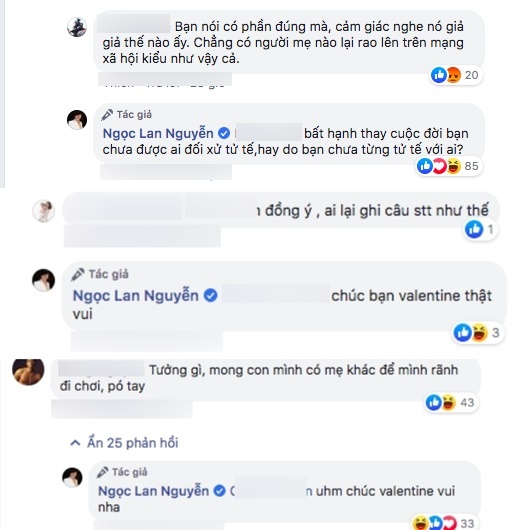The width and height of the screenshot is (513, 530).
Task: Open the avatar beside the Tưởng gì comment
Action: point(28,371)
